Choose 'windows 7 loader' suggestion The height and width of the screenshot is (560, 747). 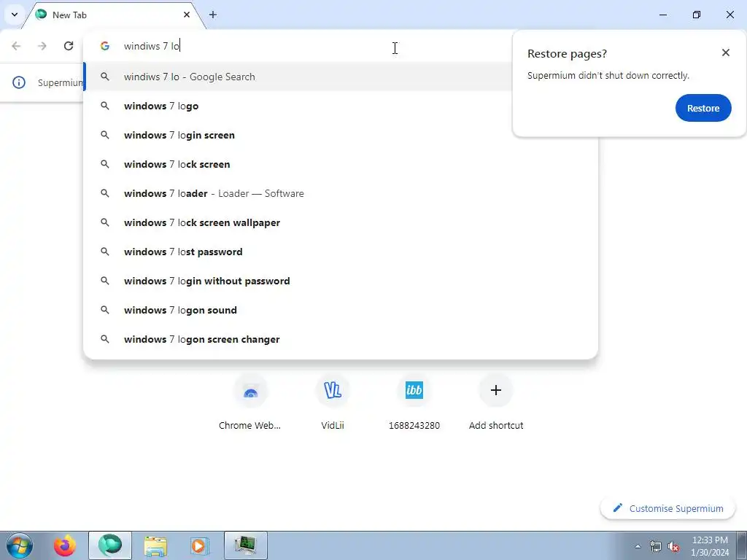[x=341, y=193]
